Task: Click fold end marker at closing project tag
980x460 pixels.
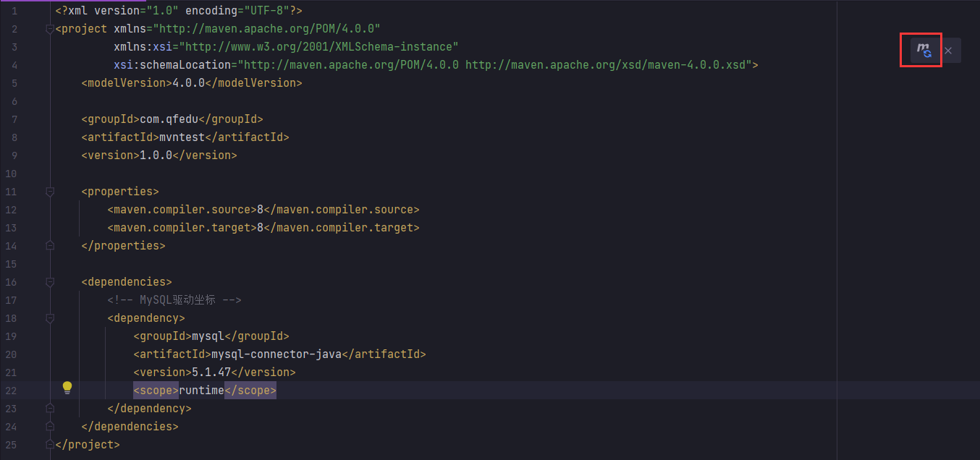Action: coord(50,445)
